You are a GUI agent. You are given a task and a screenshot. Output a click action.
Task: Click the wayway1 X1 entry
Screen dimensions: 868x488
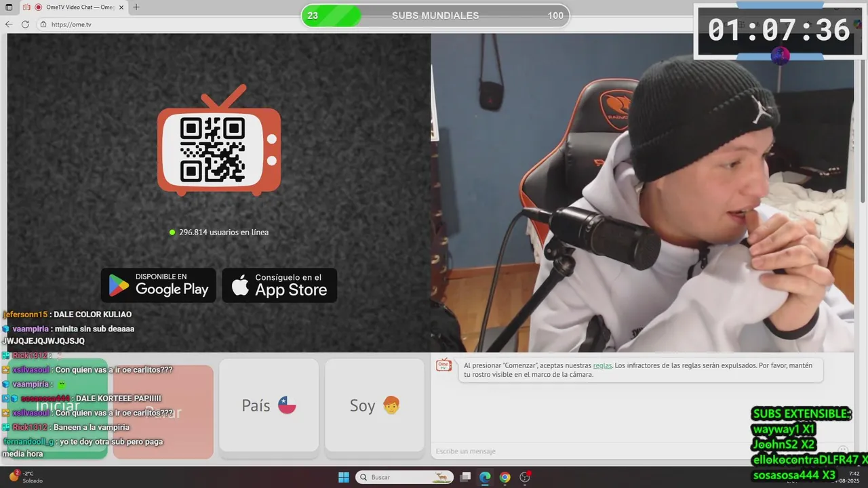coord(784,429)
